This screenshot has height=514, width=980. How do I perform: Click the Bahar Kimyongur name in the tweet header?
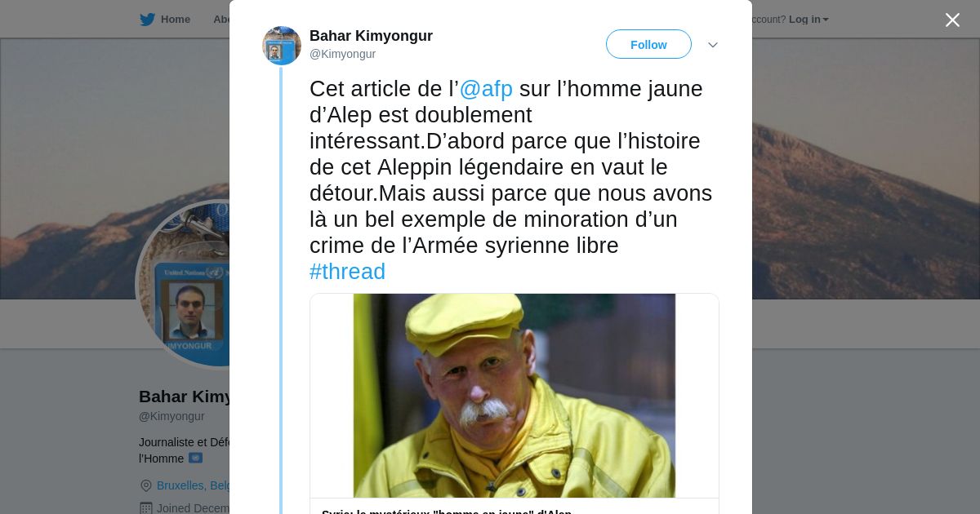click(x=371, y=36)
